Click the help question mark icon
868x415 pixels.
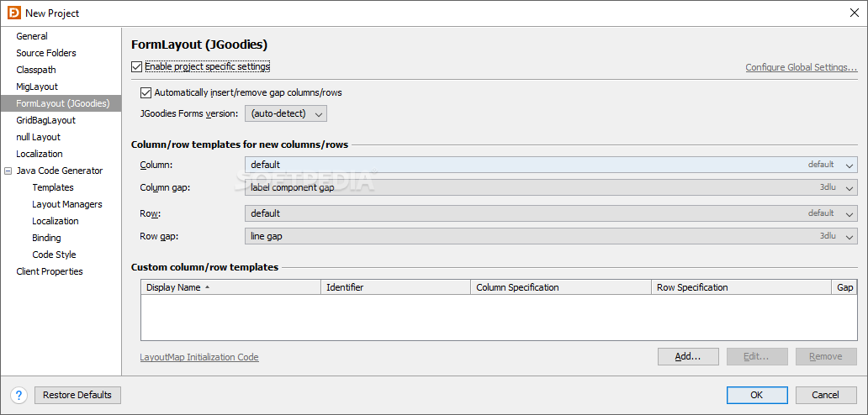click(x=19, y=395)
